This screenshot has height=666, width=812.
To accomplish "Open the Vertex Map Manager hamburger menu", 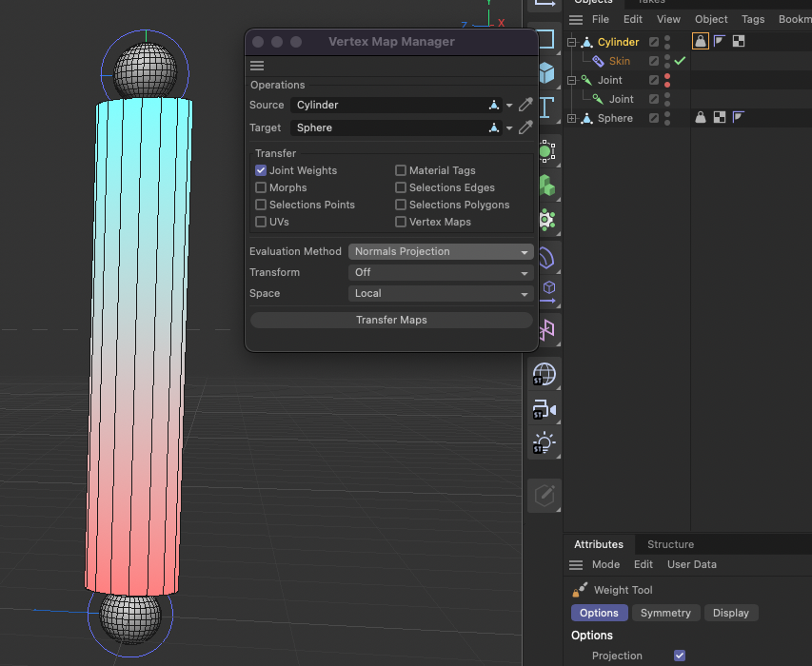I will 257,66.
